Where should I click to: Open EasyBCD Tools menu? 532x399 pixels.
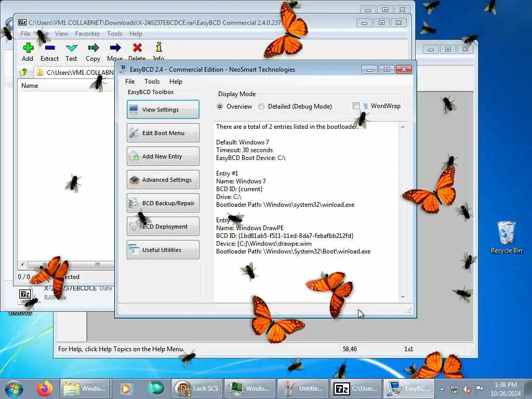[x=152, y=82]
